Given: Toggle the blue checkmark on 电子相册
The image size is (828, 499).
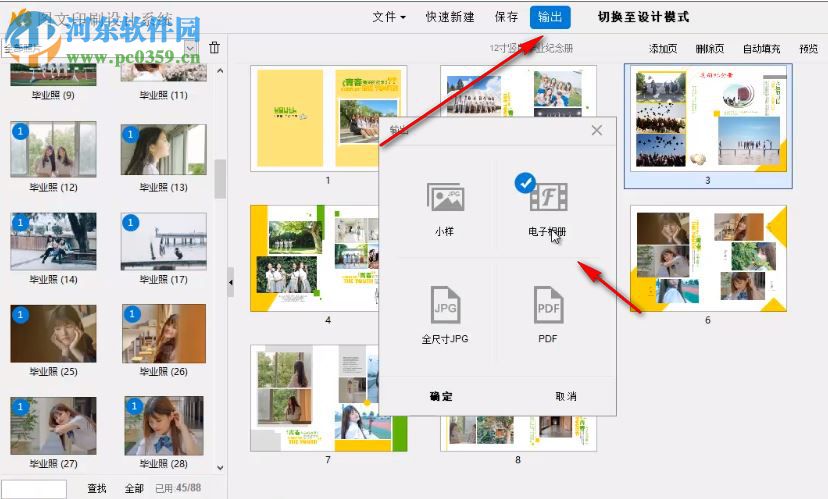Looking at the screenshot, I should pos(525,183).
